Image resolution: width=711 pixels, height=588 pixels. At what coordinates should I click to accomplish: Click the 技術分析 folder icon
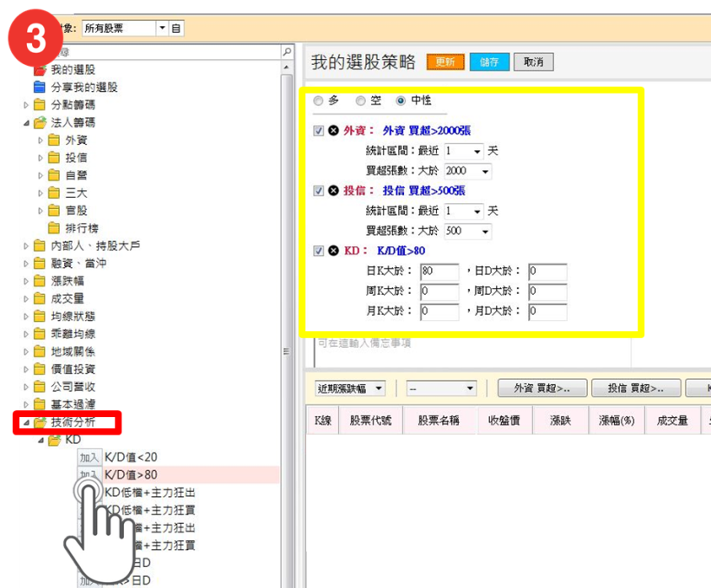click(41, 422)
